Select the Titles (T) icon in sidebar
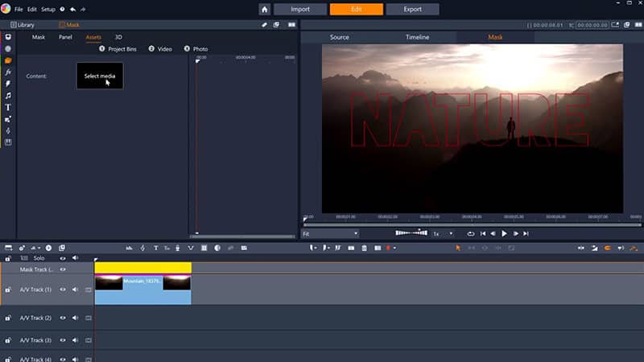 (8, 107)
